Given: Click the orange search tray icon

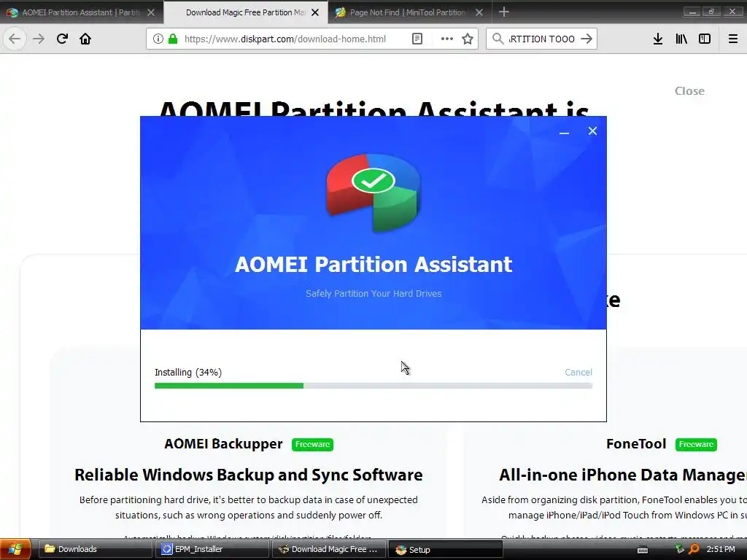Looking at the screenshot, I should (x=694, y=550).
